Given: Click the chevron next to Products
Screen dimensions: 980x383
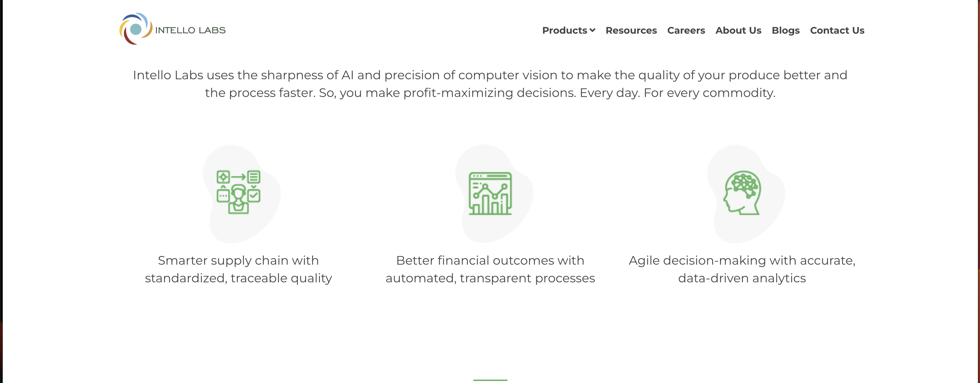Looking at the screenshot, I should (592, 30).
